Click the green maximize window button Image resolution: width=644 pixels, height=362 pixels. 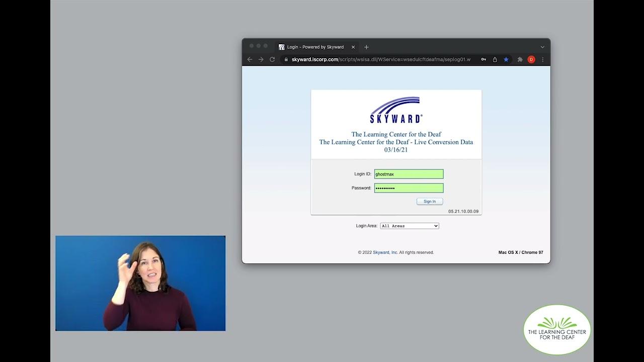pos(266,46)
